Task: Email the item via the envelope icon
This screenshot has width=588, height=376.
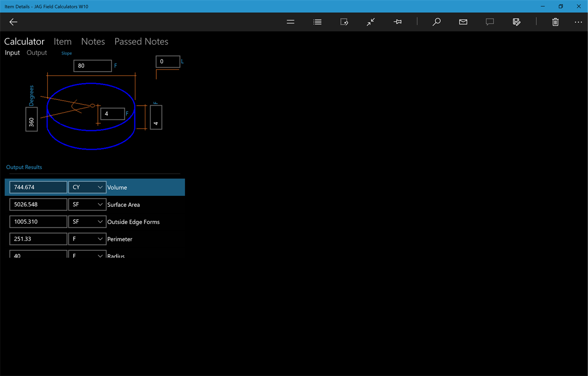Action: (463, 21)
